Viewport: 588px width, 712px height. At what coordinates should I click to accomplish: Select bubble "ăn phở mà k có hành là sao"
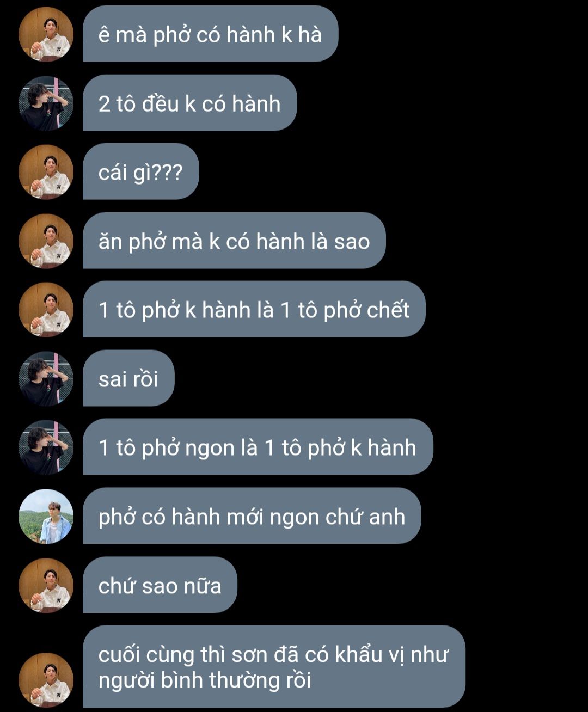(234, 241)
